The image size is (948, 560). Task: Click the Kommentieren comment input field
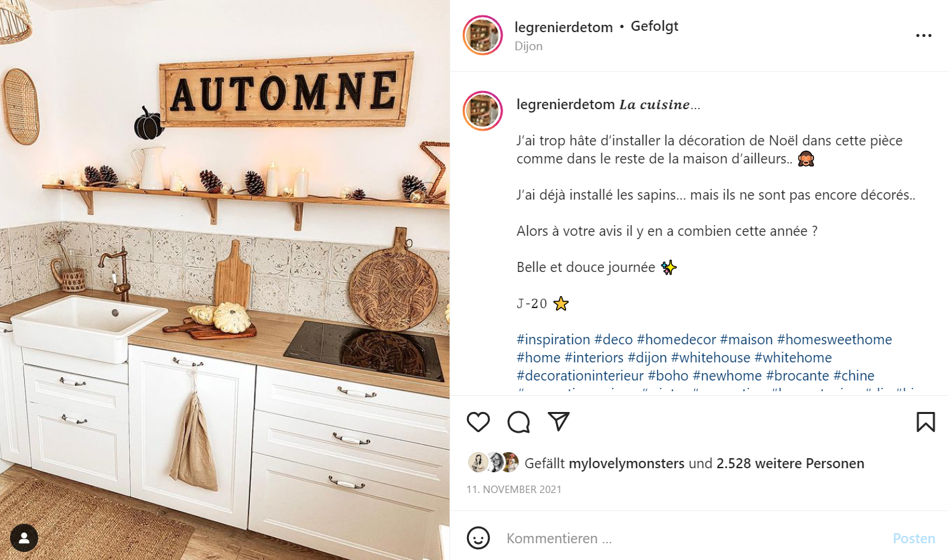click(x=693, y=539)
